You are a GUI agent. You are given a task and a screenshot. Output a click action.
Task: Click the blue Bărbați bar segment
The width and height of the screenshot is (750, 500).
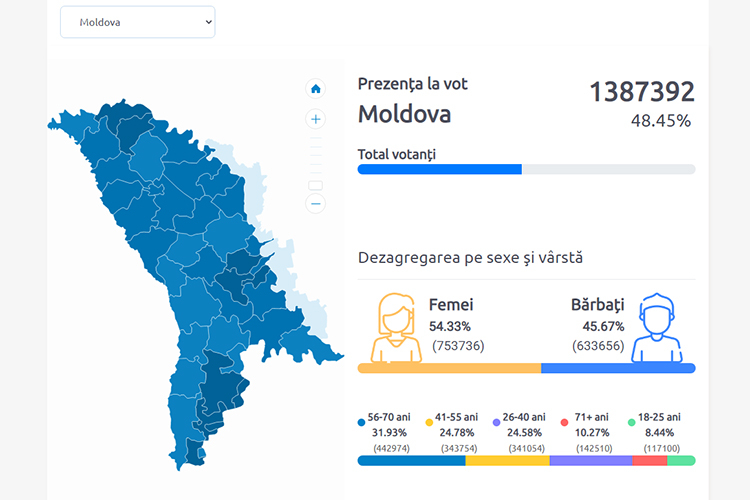(618, 368)
